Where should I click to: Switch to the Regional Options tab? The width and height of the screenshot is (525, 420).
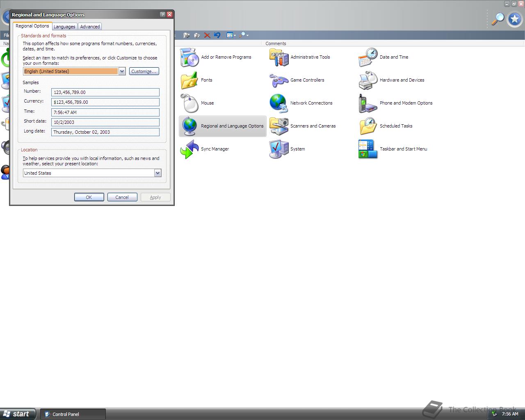pos(32,26)
